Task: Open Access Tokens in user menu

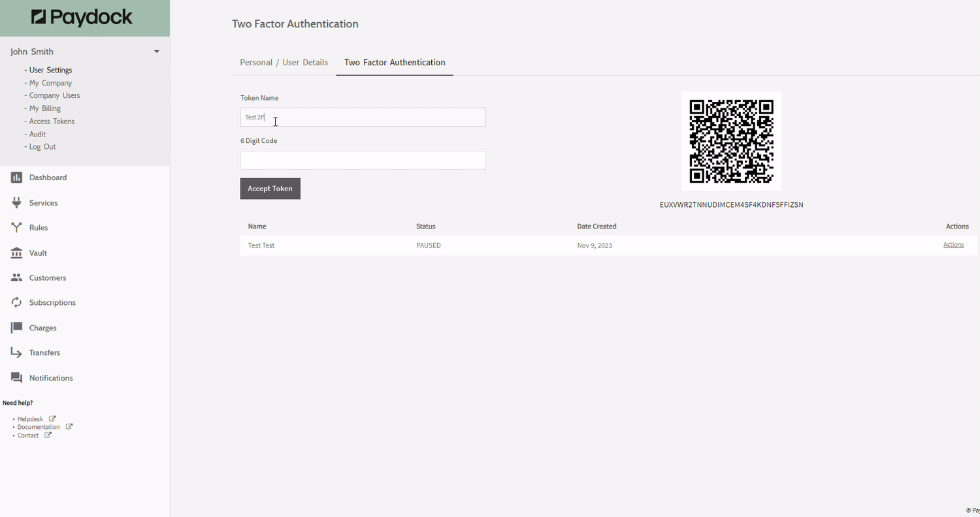Action: tap(52, 121)
